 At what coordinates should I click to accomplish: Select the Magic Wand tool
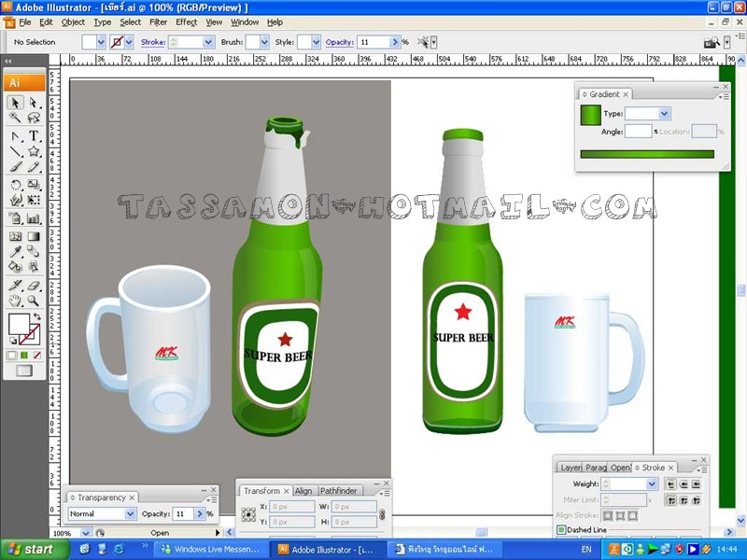15,118
